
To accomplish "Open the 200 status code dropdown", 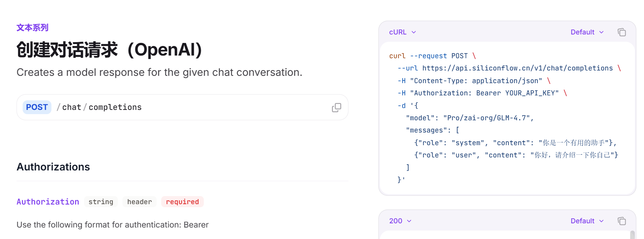I will [x=400, y=221].
